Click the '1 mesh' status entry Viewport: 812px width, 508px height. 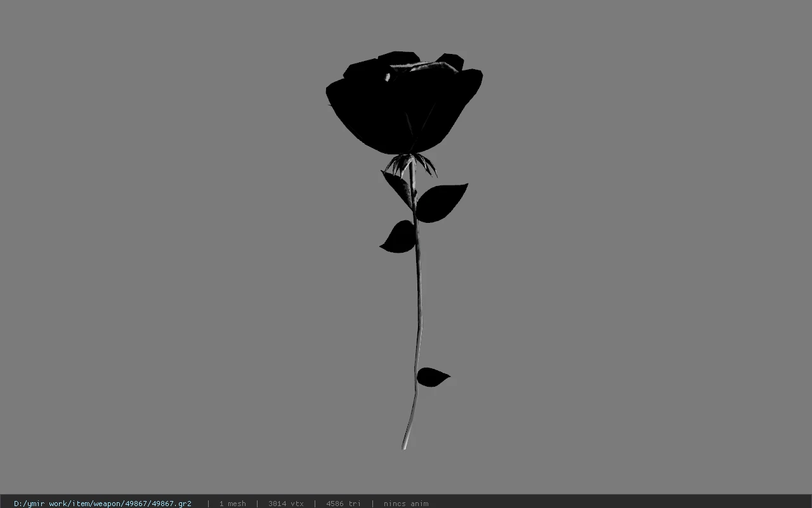pos(232,504)
